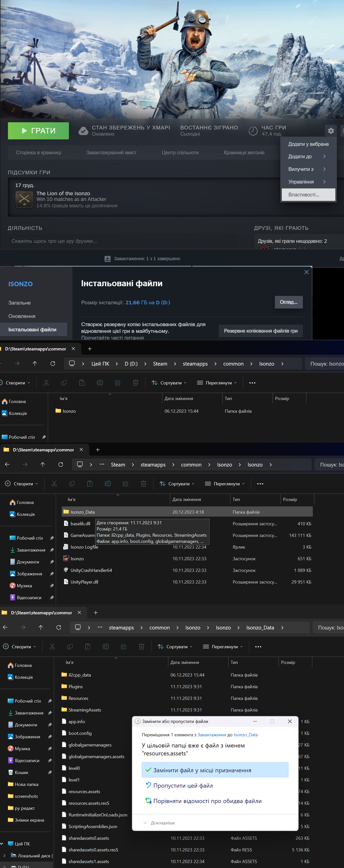The height and width of the screenshot is (868, 344).
Task: Open the Steam game settings gear icon
Action: tap(331, 131)
